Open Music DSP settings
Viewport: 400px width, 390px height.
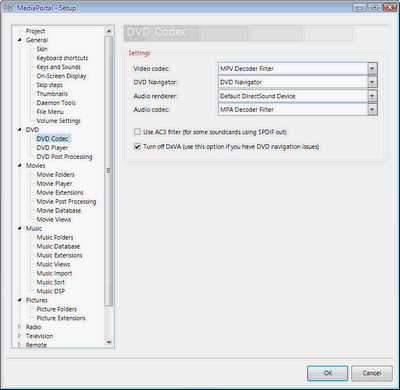pos(51,291)
